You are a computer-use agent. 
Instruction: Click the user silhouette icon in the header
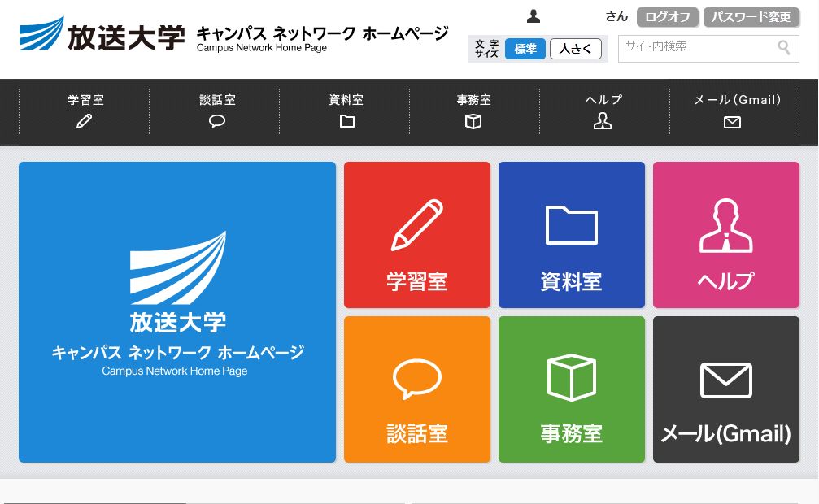tap(534, 16)
